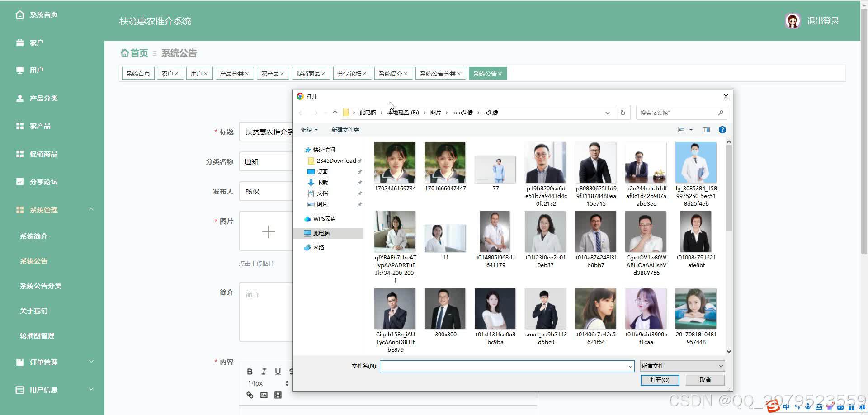This screenshot has height=415, width=868.
Task: Expand the address bar history dropdown
Action: coord(607,113)
